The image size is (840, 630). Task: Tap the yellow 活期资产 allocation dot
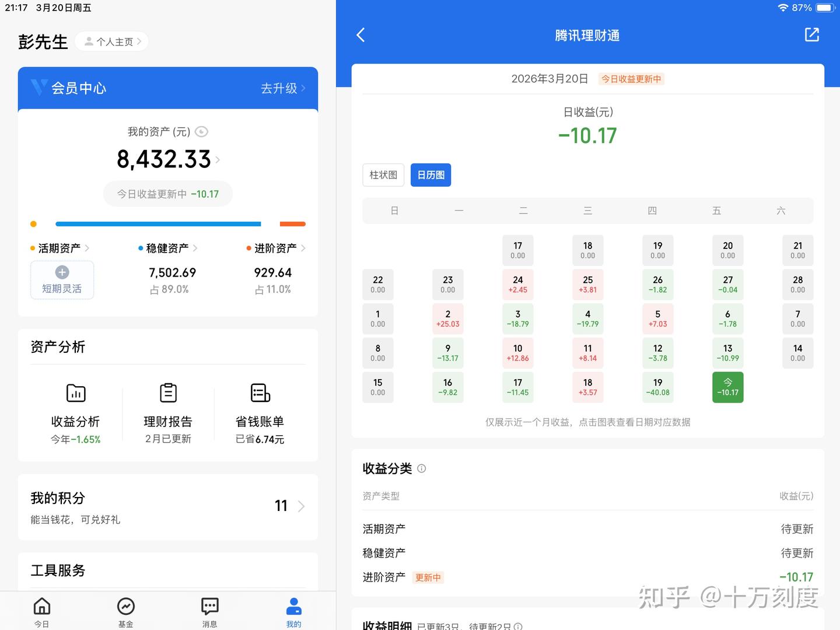pos(33,224)
